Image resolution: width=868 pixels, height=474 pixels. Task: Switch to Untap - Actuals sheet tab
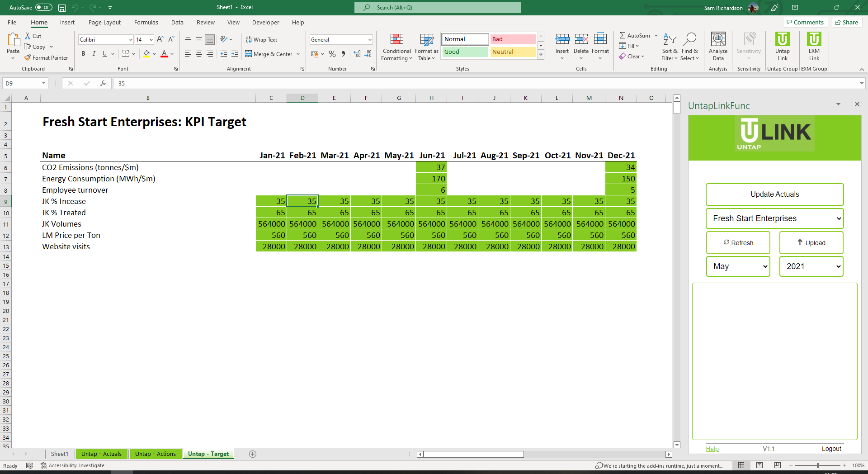click(101, 454)
